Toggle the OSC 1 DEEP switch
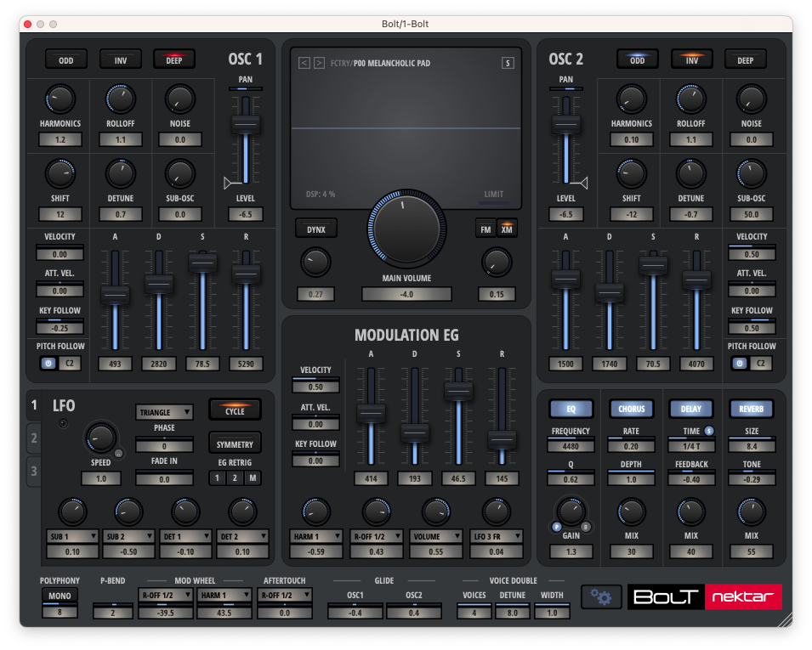This screenshot has width=812, height=650. (x=173, y=59)
